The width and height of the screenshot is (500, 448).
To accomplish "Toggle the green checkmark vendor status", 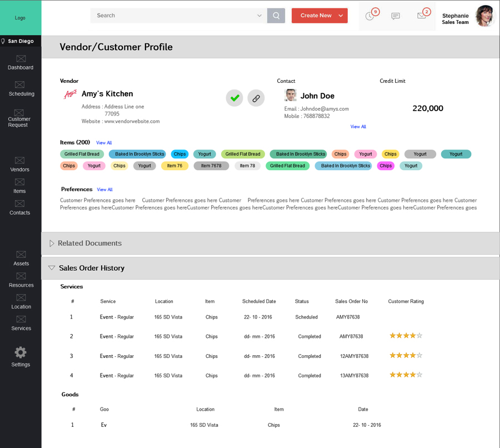I will (x=234, y=98).
